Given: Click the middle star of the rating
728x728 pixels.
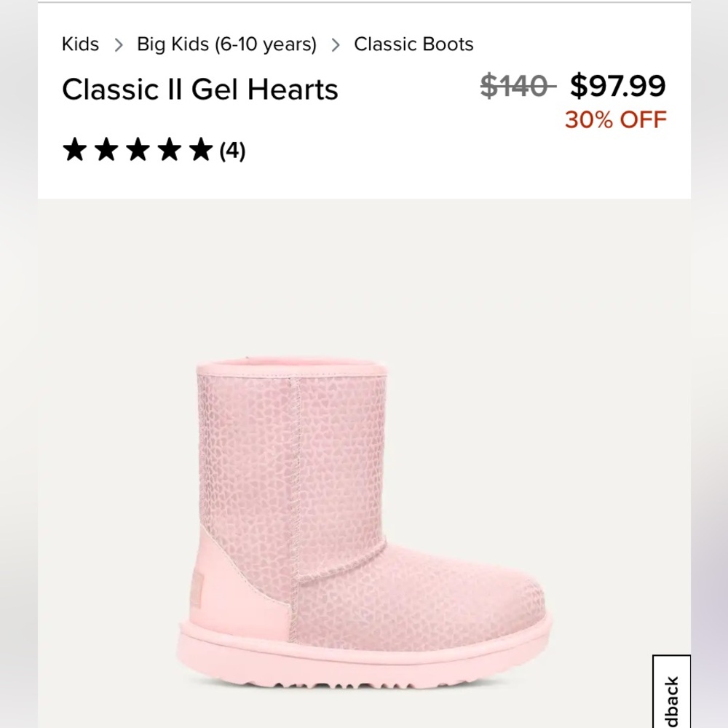Looking at the screenshot, I should coord(138,150).
